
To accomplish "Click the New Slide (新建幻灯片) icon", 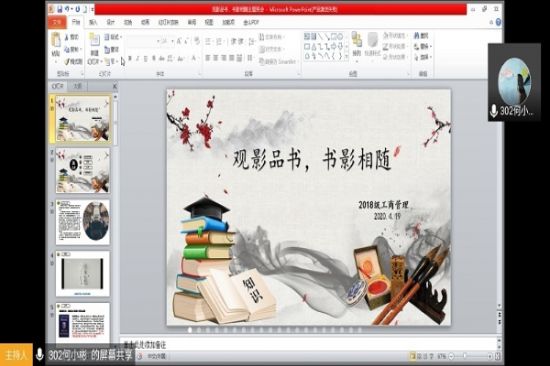I will [x=94, y=40].
